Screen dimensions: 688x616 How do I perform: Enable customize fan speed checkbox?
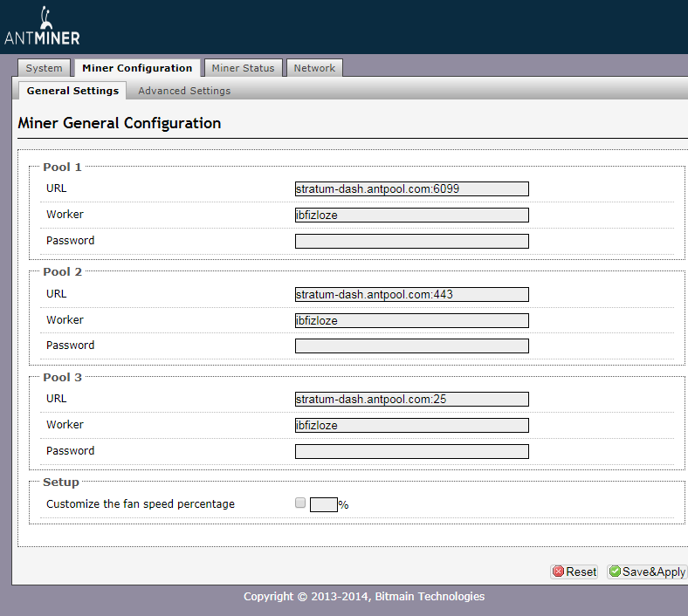tap(300, 503)
